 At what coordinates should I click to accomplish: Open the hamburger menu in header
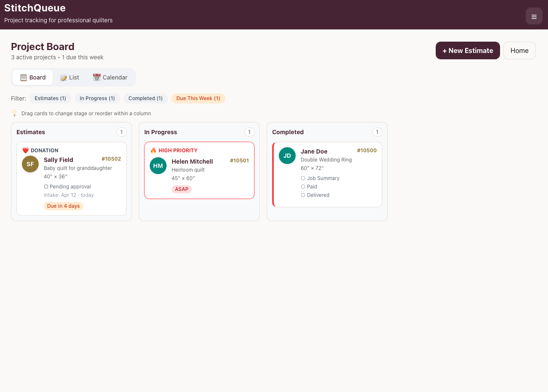tap(534, 16)
